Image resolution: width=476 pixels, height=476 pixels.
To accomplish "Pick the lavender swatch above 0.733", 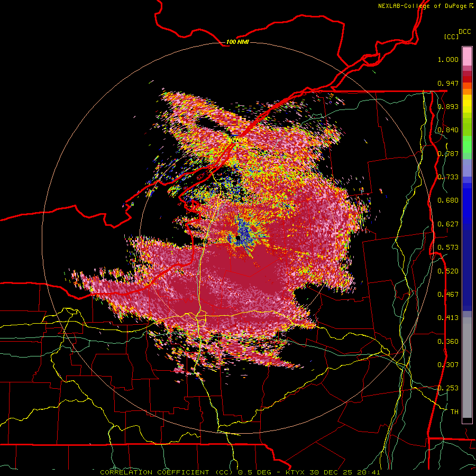I will [x=467, y=168].
